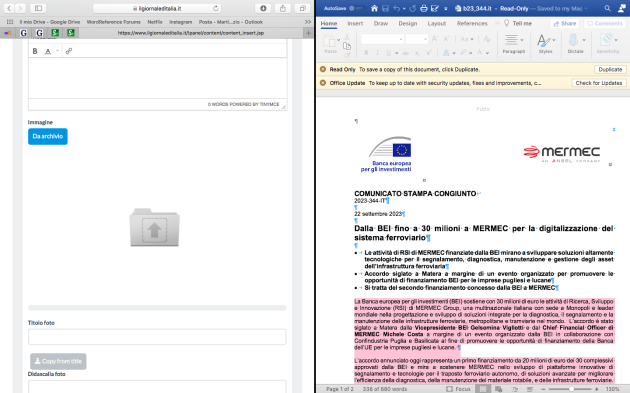Click the Bold button in TinyMCE editor
630x393 pixels.
(x=35, y=51)
